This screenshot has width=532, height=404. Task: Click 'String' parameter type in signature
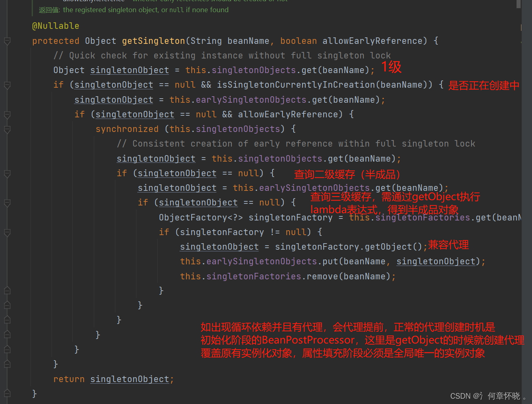coord(206,41)
